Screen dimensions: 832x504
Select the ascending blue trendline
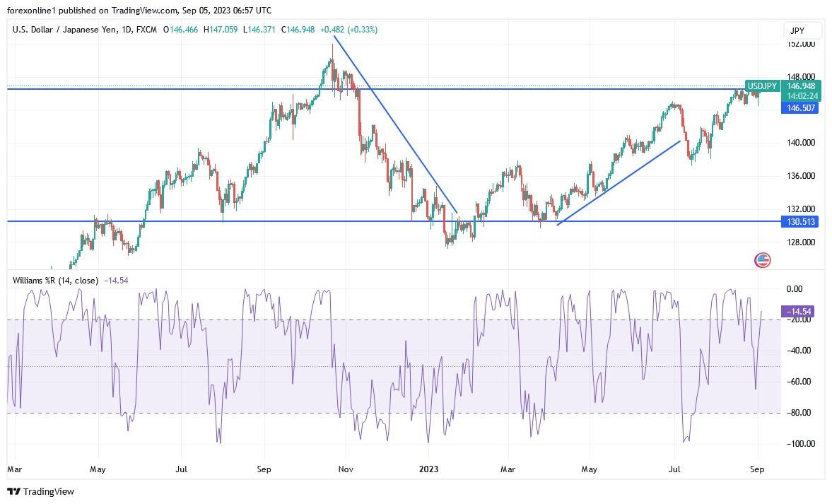(x=619, y=184)
